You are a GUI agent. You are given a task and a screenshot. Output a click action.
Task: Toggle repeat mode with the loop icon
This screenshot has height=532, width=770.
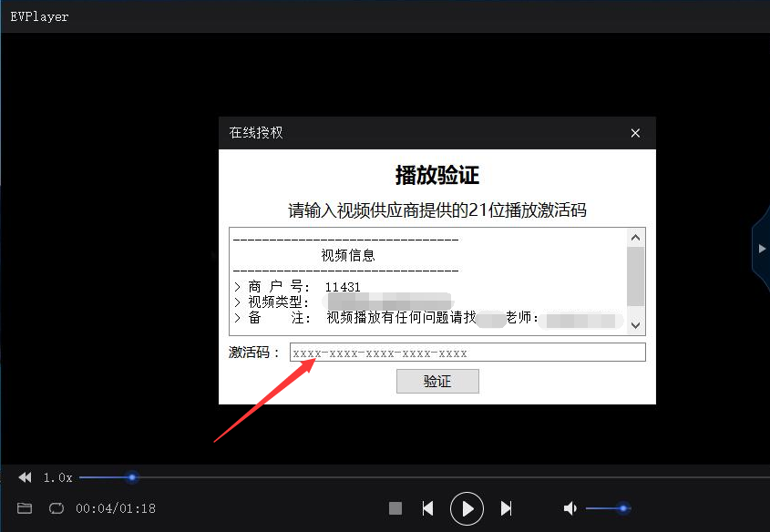click(x=56, y=508)
